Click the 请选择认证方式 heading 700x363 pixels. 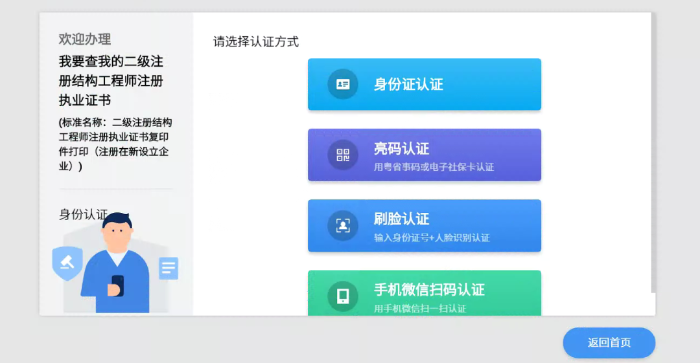[256, 42]
